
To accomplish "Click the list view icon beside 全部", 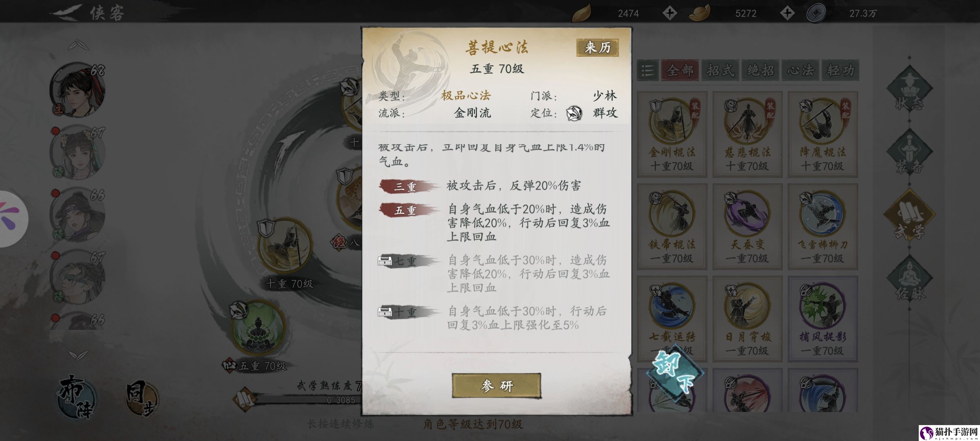I will (x=648, y=71).
